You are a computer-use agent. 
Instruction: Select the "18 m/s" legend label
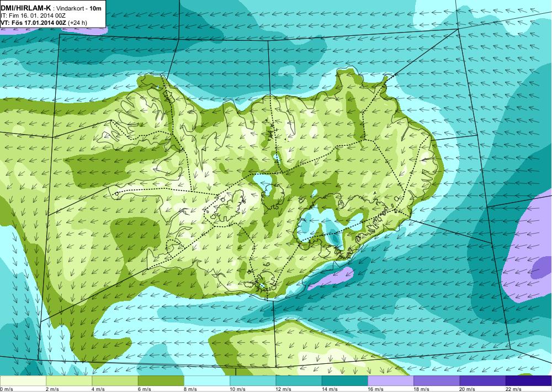421,389
